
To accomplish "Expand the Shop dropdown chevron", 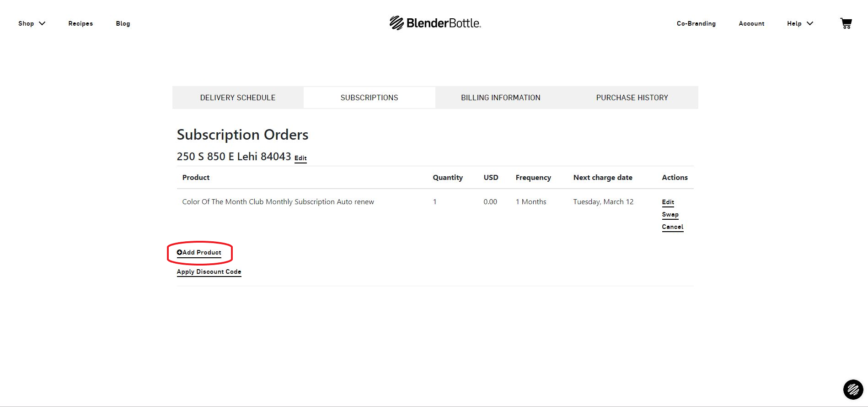I will pyautogui.click(x=42, y=23).
